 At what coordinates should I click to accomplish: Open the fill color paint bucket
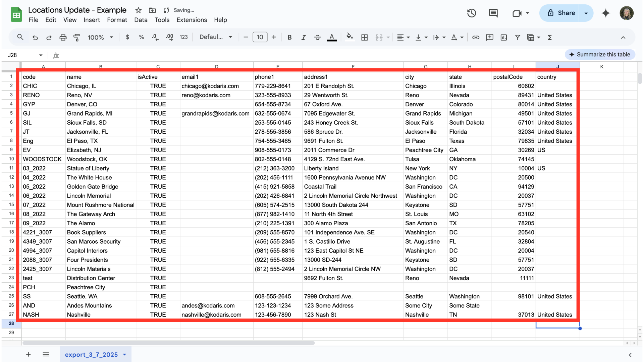350,37
